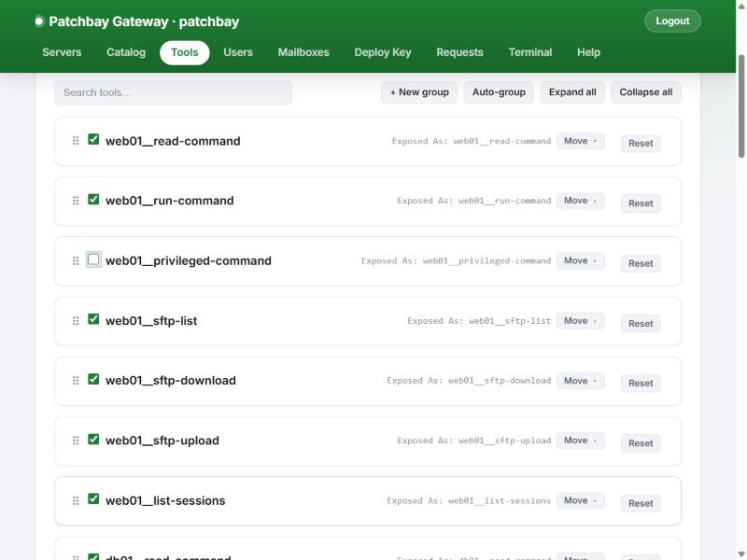The width and height of the screenshot is (747, 560).
Task: Click Expand all button
Action: click(x=572, y=92)
